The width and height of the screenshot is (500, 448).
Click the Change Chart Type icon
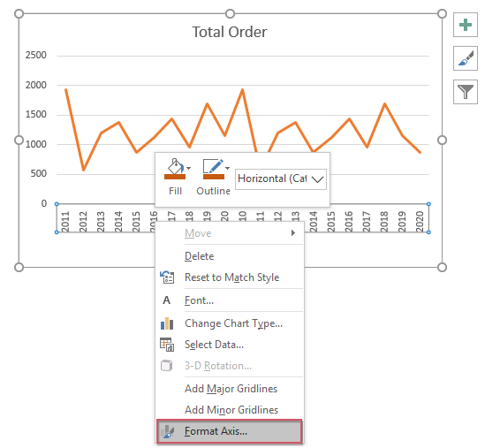[167, 323]
